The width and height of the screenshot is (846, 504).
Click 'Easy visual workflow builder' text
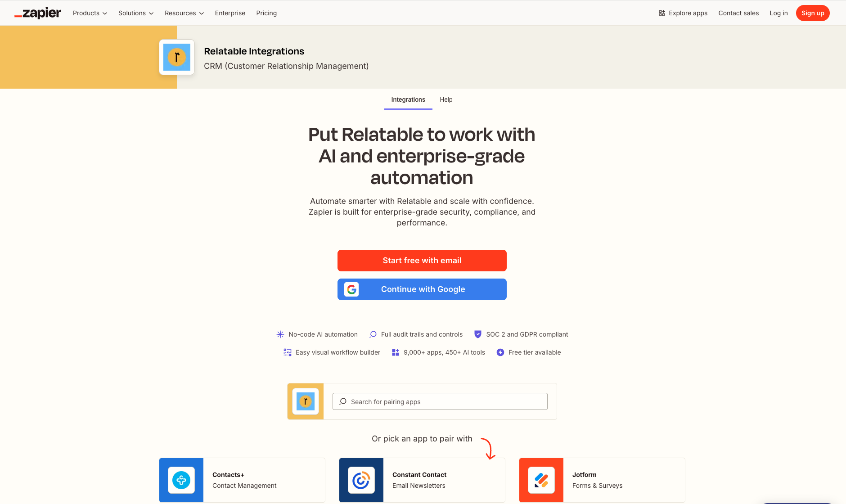[x=338, y=352]
